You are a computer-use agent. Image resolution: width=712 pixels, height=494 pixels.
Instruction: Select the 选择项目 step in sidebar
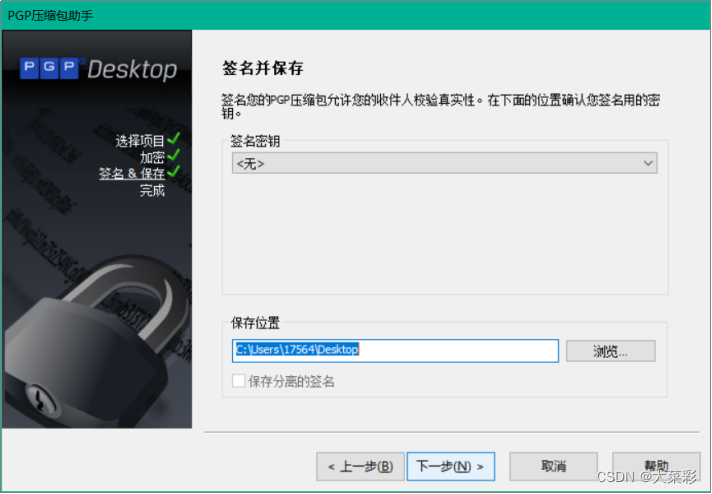pyautogui.click(x=139, y=141)
